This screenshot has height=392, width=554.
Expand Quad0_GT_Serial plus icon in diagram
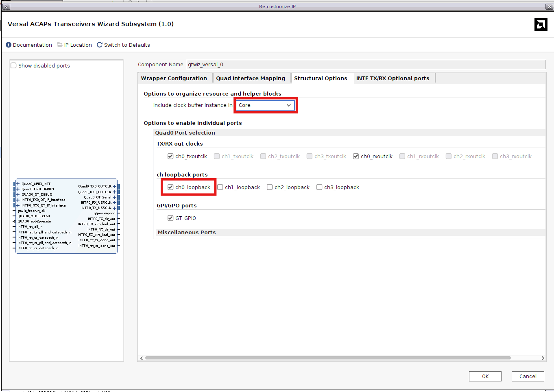tap(115, 197)
